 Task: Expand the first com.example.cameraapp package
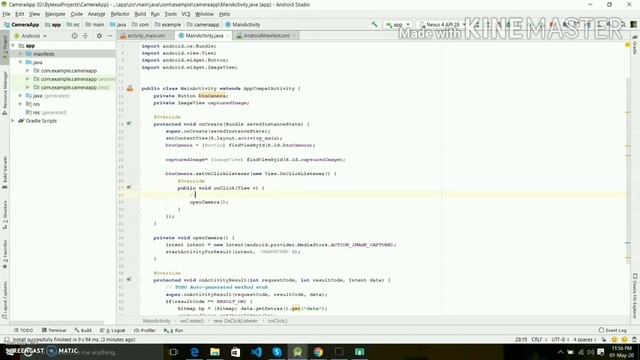28,71
